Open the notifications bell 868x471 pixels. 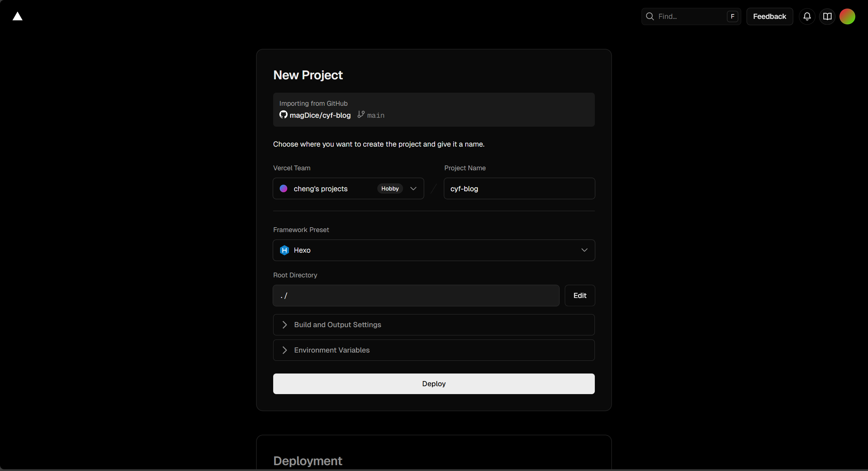(x=807, y=16)
